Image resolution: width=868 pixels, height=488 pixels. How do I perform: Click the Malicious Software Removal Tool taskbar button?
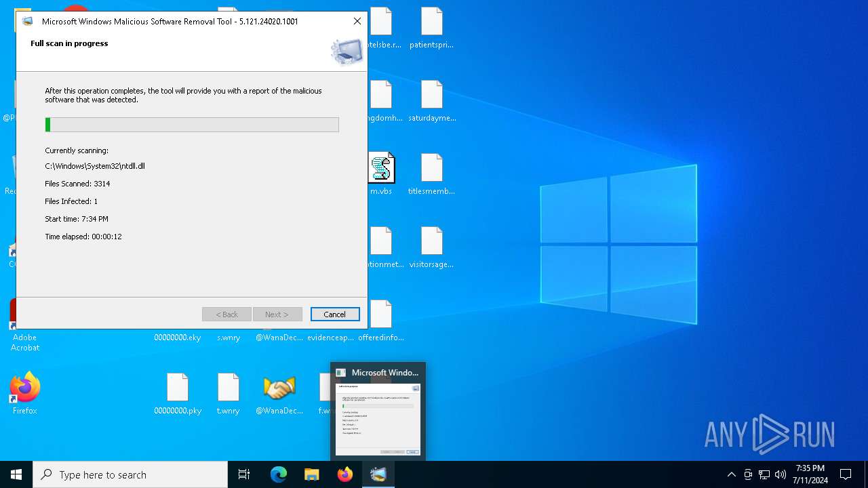click(378, 474)
